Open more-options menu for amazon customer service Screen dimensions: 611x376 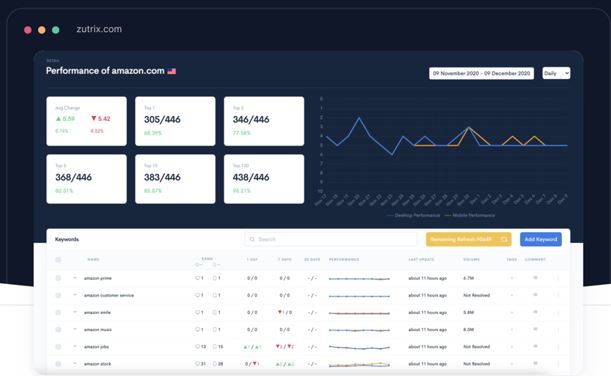[x=558, y=295]
